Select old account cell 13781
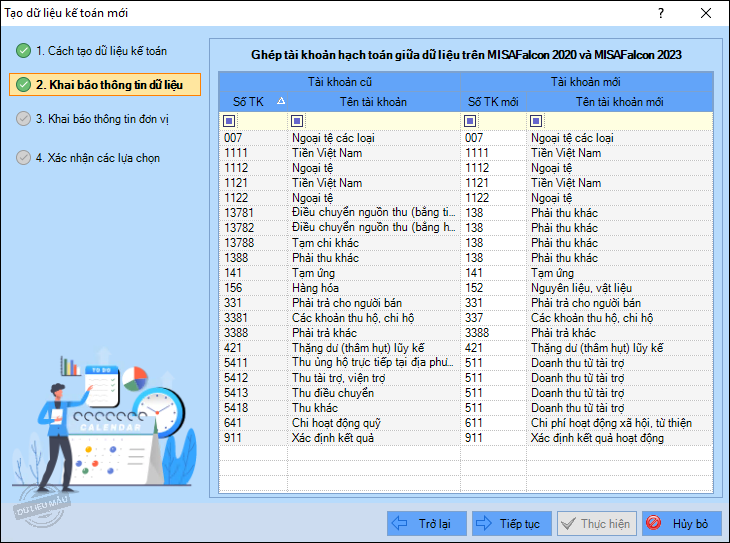The width and height of the screenshot is (730, 543). (x=253, y=213)
